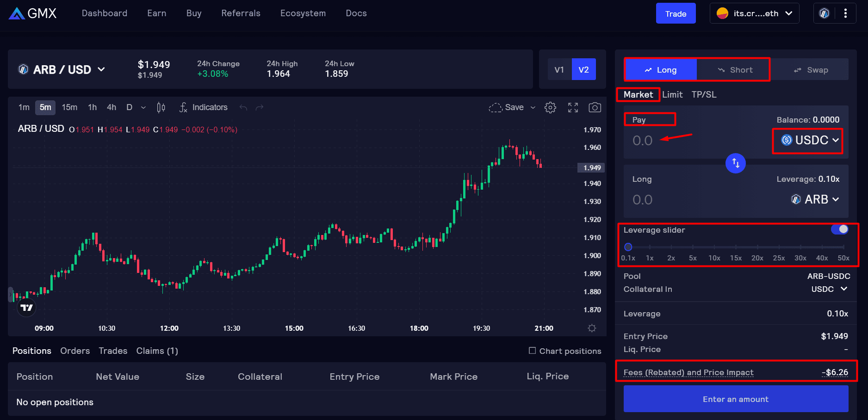This screenshot has height=420, width=868.
Task: Click the blue Trade button
Action: coord(676,13)
